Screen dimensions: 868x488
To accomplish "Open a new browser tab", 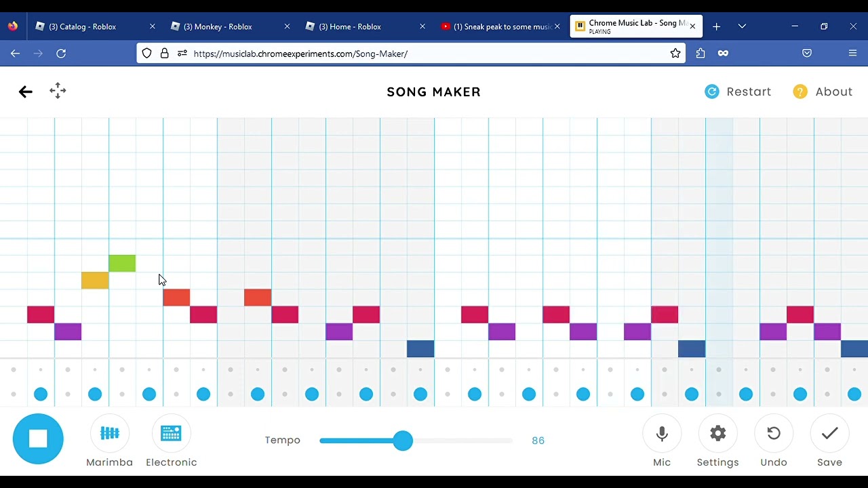I will coord(716,26).
